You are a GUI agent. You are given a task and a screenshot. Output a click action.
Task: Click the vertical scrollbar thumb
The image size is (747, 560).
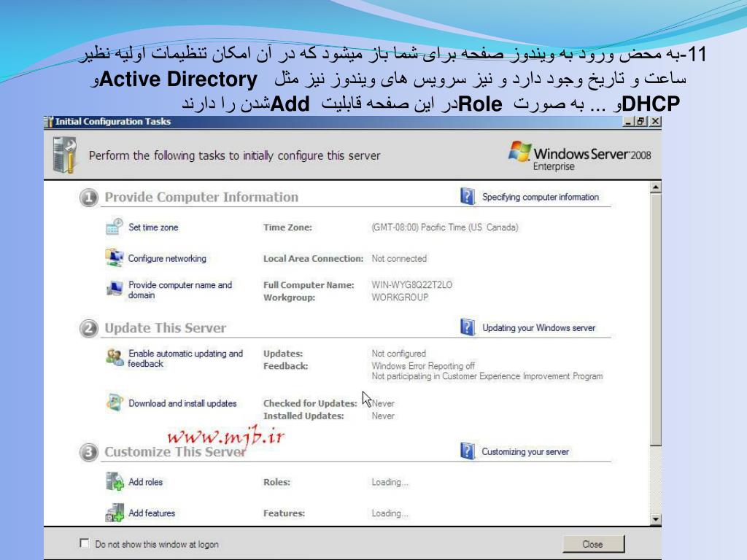[656, 319]
